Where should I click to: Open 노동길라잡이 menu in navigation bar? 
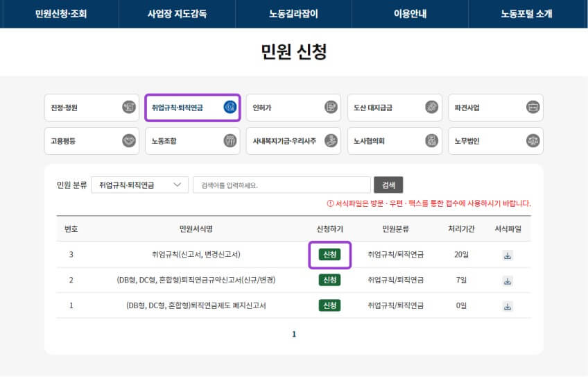[x=293, y=14]
